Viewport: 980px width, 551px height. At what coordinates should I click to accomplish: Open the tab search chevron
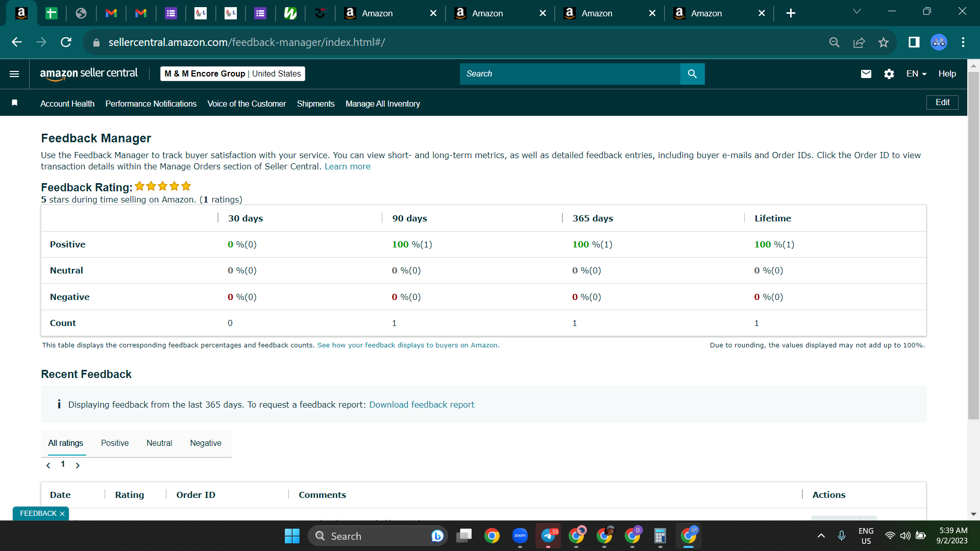(x=857, y=11)
